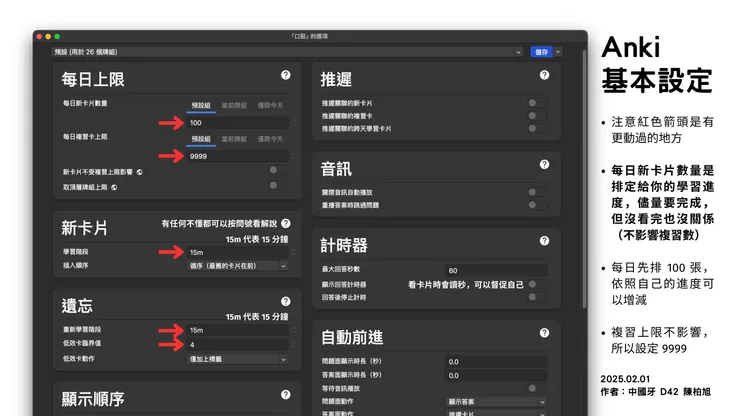Toggle 重播答案時跳過問題 switch
Image resolution: width=740 pixels, height=416 pixels.
pyautogui.click(x=537, y=205)
